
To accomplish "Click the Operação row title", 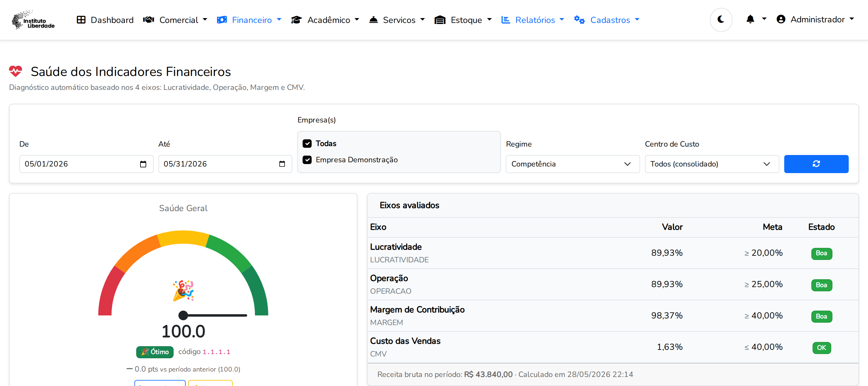I will click(x=389, y=278).
